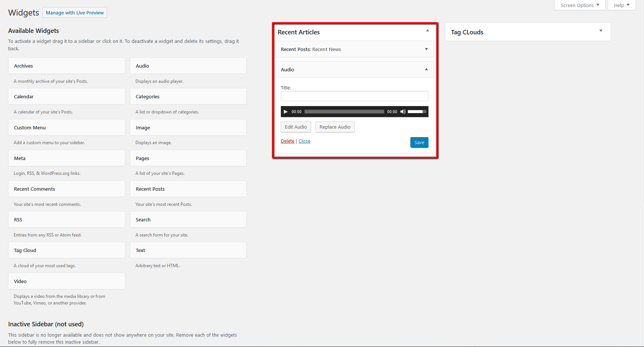
Task: Click into the audio widget Title field
Action: (x=354, y=96)
